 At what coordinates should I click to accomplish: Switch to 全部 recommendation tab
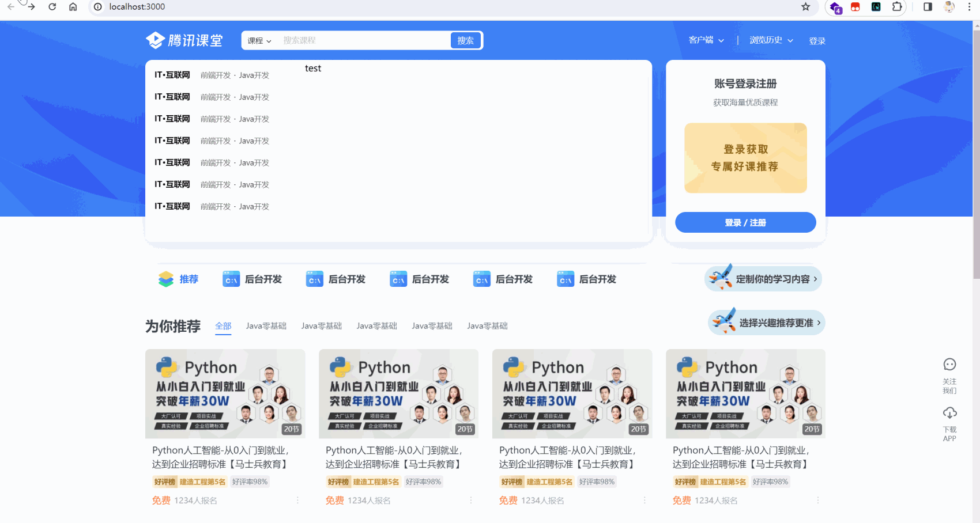[223, 326]
